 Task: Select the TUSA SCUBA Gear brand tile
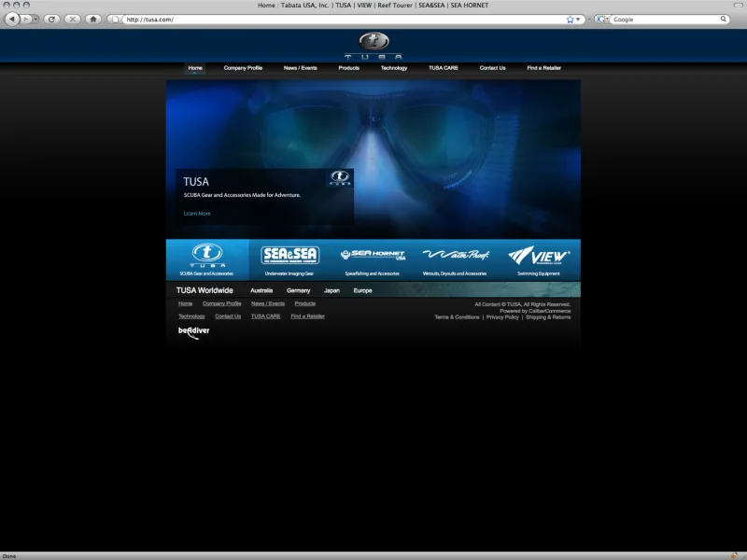pyautogui.click(x=206, y=260)
